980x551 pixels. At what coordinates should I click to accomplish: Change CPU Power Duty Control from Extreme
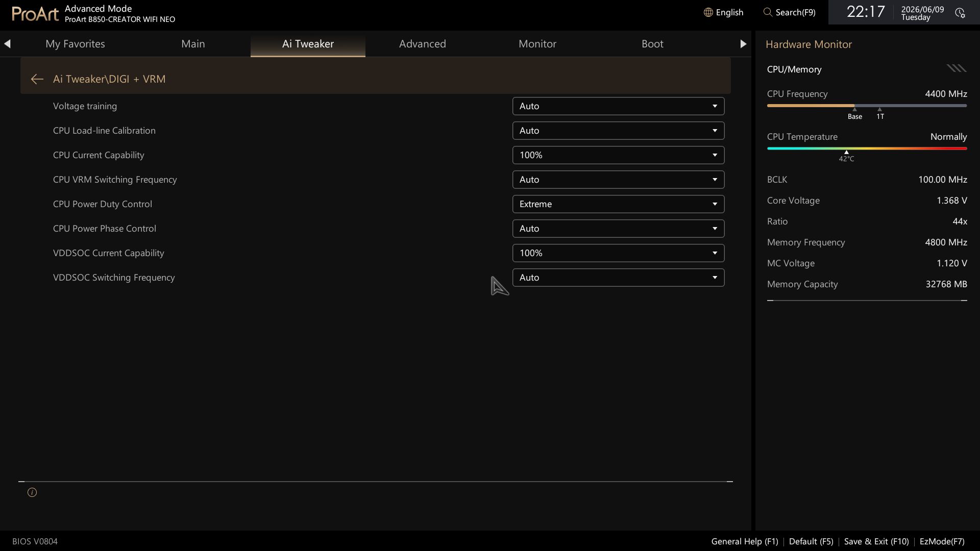pyautogui.click(x=618, y=204)
